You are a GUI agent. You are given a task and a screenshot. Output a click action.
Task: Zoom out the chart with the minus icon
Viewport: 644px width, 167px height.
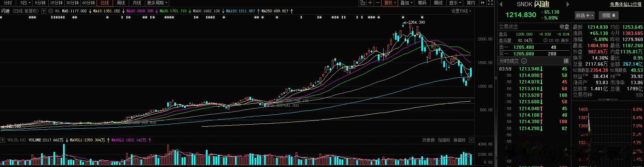point(377,3)
